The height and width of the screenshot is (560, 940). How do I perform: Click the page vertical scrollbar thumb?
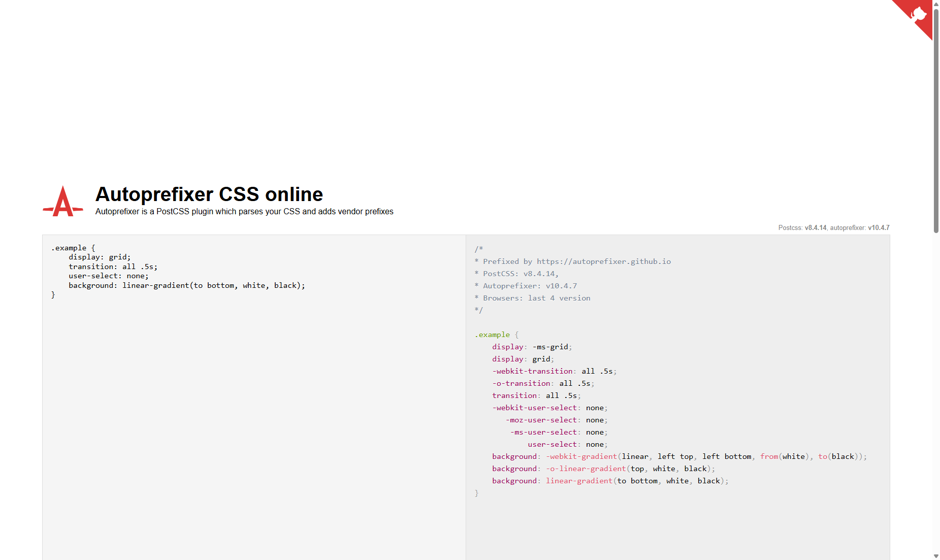click(936, 120)
